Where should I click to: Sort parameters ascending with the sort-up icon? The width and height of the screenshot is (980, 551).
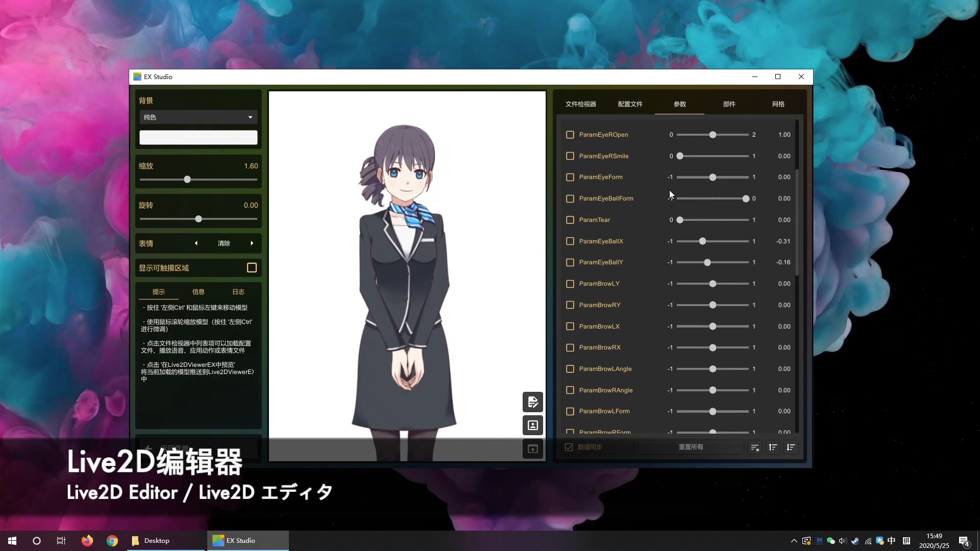773,447
